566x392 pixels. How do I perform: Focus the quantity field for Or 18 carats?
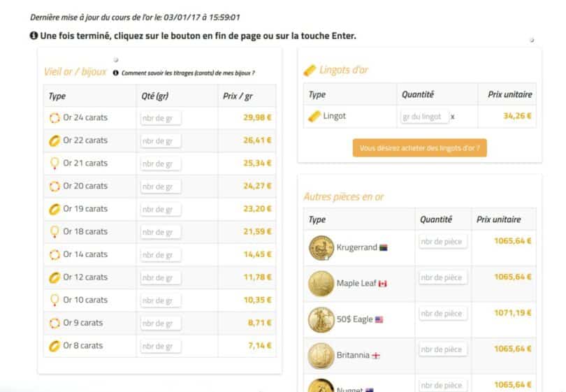pos(161,232)
